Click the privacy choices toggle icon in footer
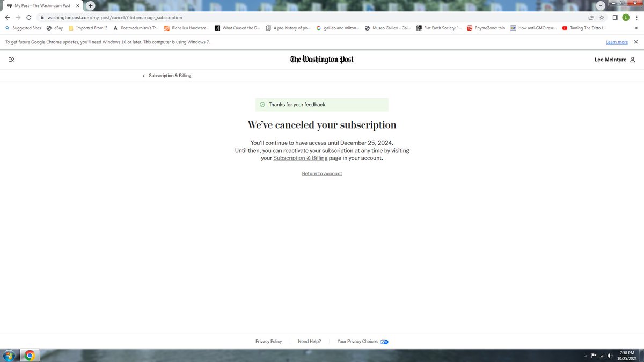The width and height of the screenshot is (644, 362). [x=384, y=342]
